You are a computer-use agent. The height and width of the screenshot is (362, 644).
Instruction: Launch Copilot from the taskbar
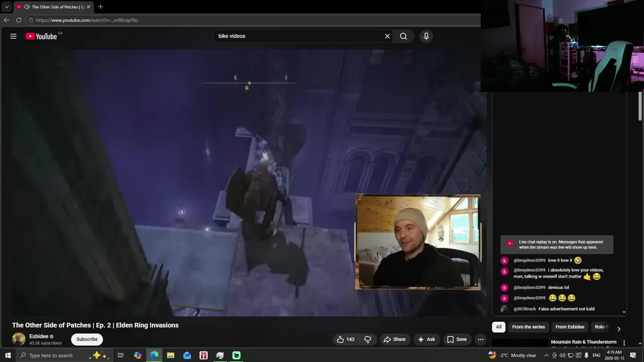click(137, 355)
